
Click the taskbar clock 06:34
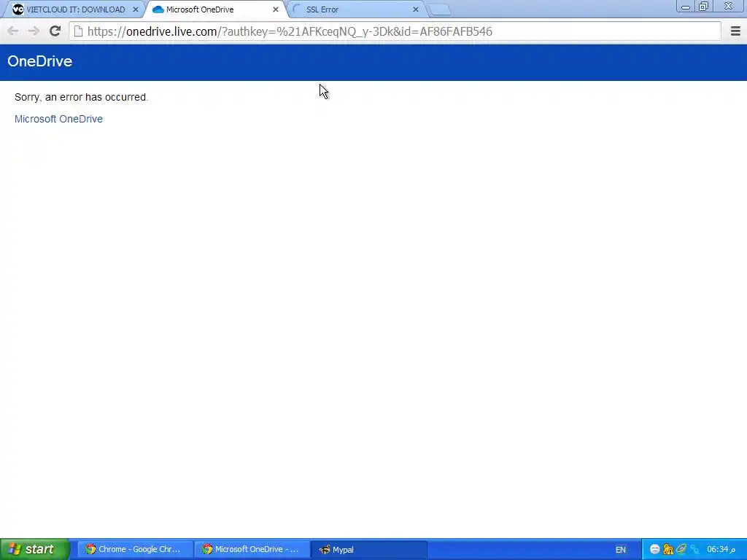click(x=721, y=550)
